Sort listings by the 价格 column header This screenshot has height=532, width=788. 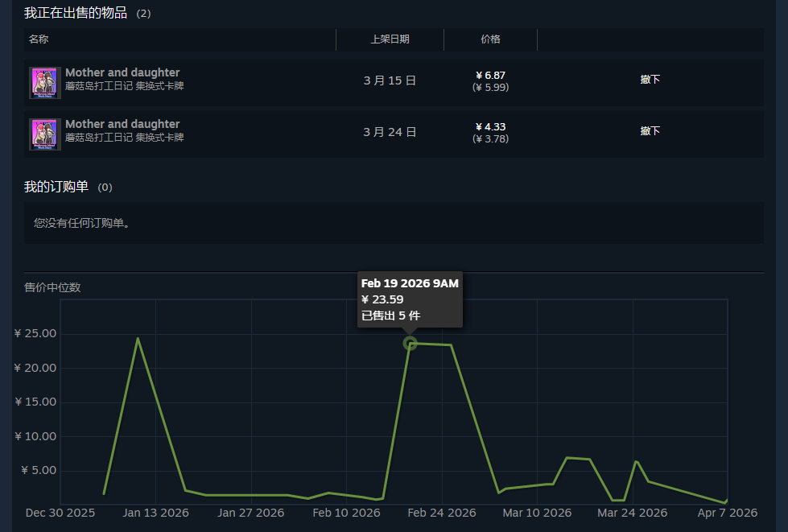pos(490,39)
